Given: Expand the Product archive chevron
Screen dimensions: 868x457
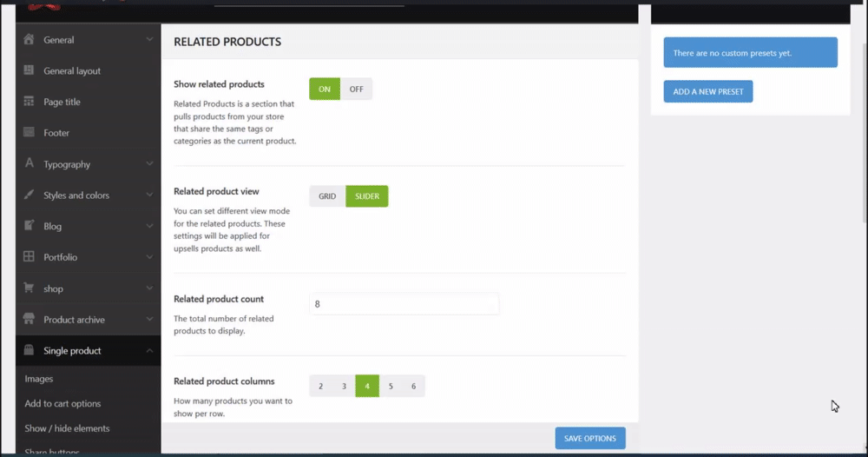Looking at the screenshot, I should tap(149, 319).
